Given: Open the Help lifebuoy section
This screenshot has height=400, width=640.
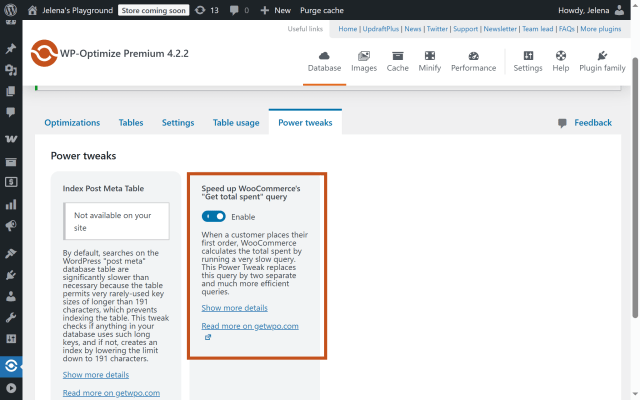Looking at the screenshot, I should 560,62.
